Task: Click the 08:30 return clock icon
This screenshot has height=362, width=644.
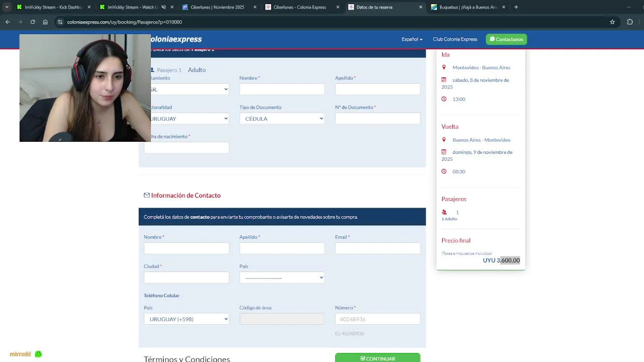Action: click(444, 171)
